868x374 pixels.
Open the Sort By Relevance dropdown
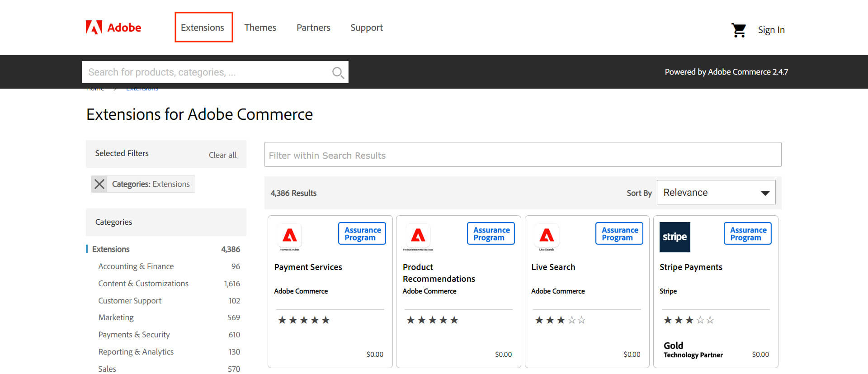coord(716,192)
